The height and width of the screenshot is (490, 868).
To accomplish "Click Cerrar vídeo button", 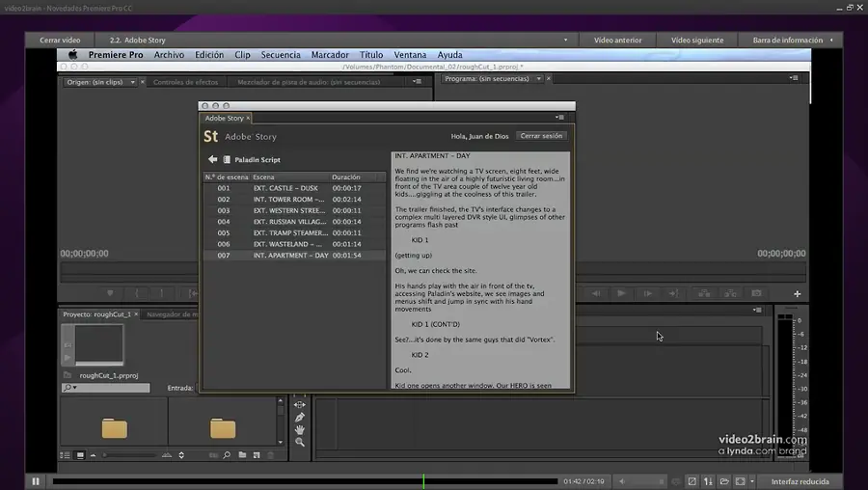I will click(x=60, y=40).
